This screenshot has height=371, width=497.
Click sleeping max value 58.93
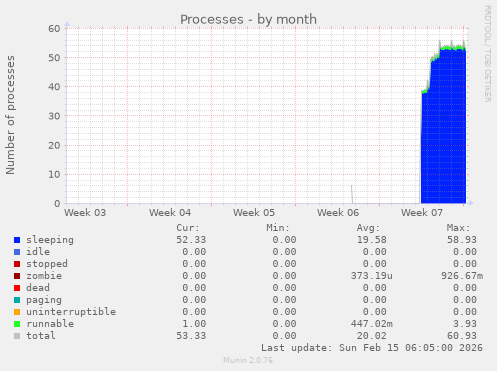pyautogui.click(x=462, y=240)
